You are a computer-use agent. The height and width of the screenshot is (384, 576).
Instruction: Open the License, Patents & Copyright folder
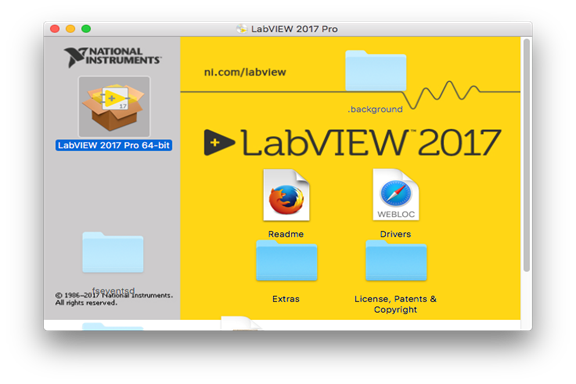pyautogui.click(x=396, y=261)
